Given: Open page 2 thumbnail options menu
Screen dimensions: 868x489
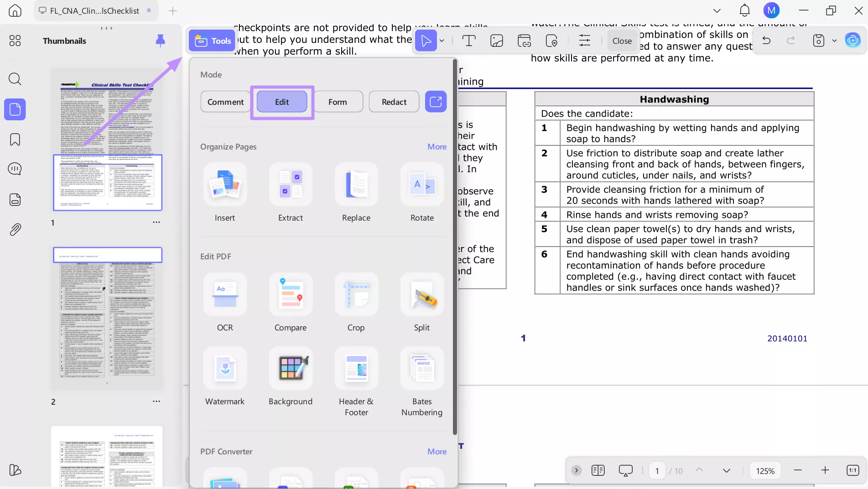Looking at the screenshot, I should (156, 401).
